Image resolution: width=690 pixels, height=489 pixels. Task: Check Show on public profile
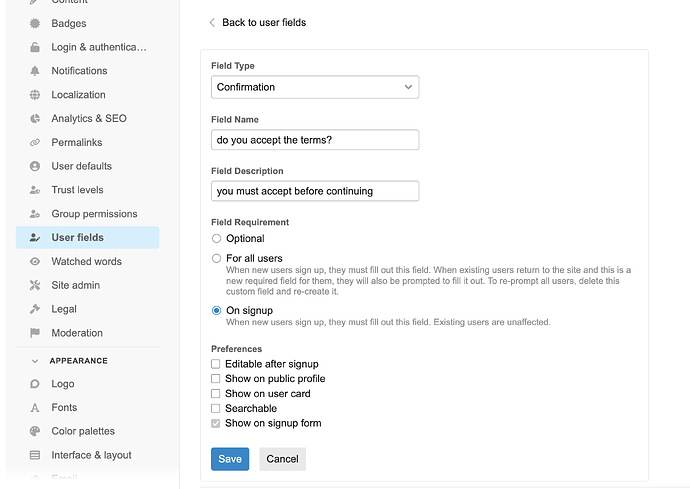[216, 379]
